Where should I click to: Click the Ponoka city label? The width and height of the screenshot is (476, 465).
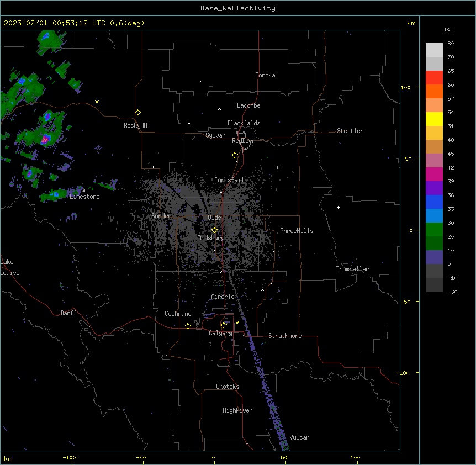(x=265, y=75)
